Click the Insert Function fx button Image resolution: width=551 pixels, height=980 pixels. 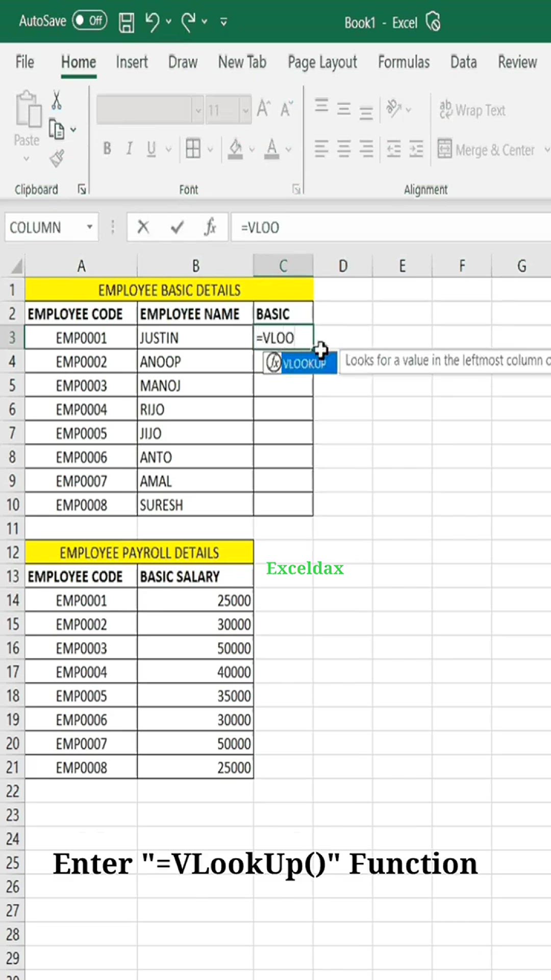coord(210,227)
